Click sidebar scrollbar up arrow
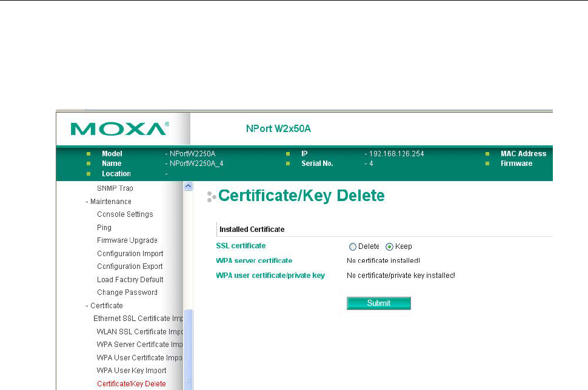Screen dimensions: 588x390 [189, 186]
